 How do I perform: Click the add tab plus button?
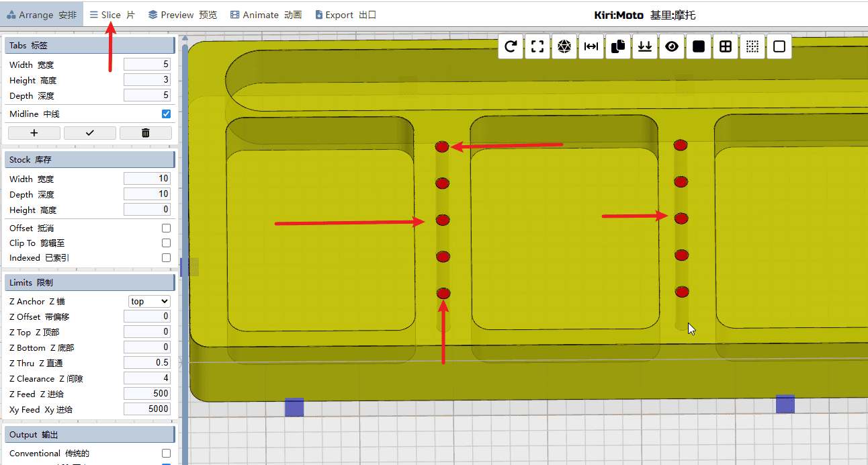(34, 133)
